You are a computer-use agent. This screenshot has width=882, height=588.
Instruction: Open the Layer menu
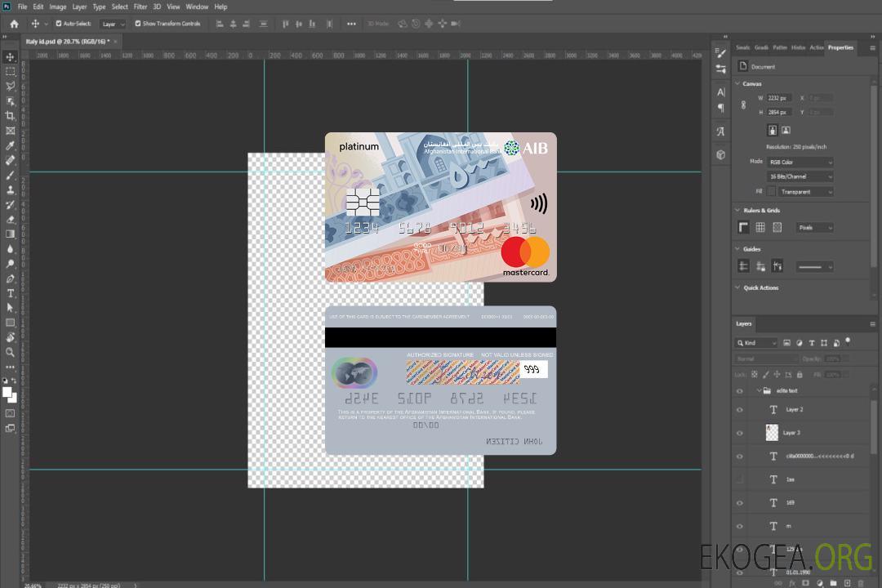tap(79, 7)
